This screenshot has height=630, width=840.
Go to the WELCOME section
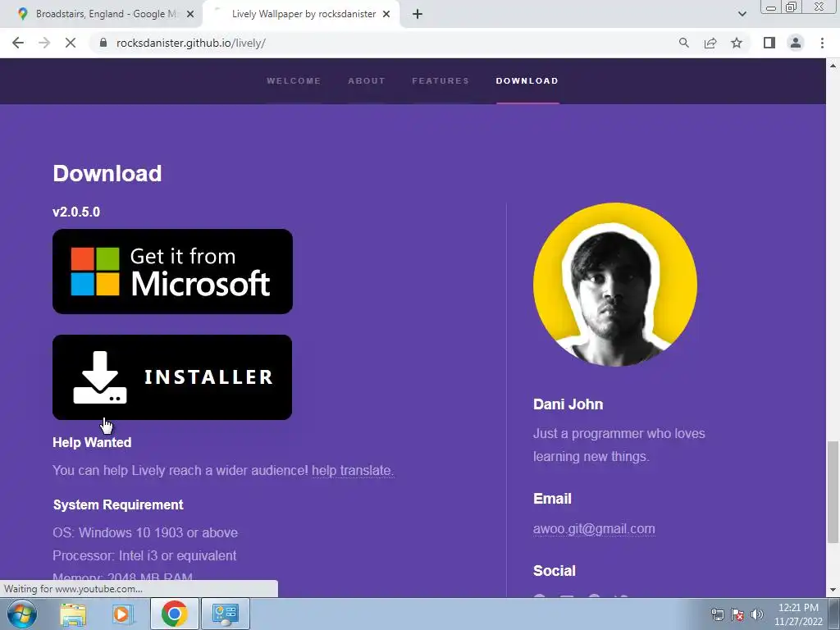pos(294,81)
